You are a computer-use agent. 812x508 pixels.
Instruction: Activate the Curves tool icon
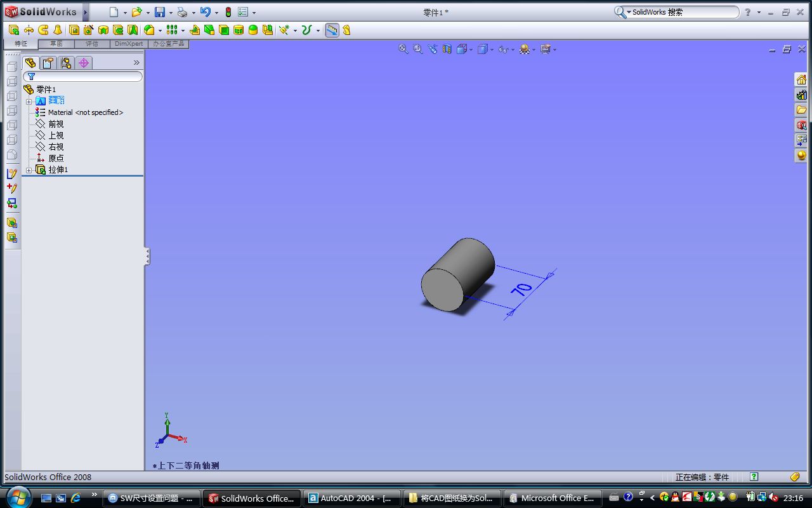point(306,30)
